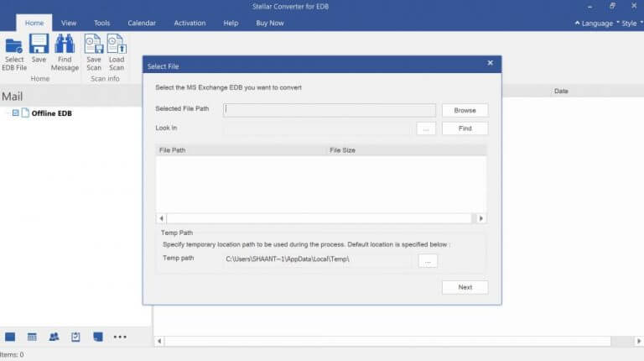
Task: Click the Browse button
Action: (x=465, y=110)
